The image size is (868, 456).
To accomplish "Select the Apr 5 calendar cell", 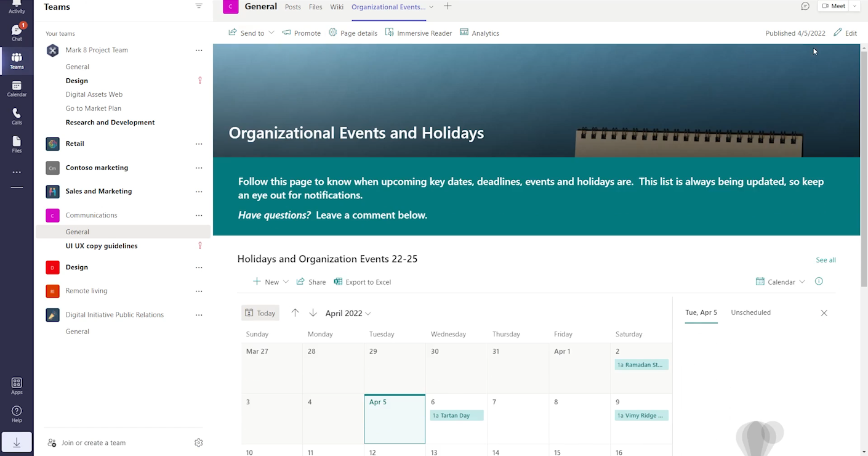I will (x=395, y=419).
